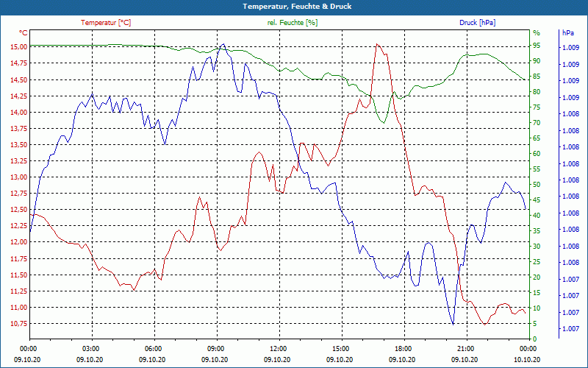Click the 12,25 temperature axis value

pyautogui.click(x=20, y=226)
